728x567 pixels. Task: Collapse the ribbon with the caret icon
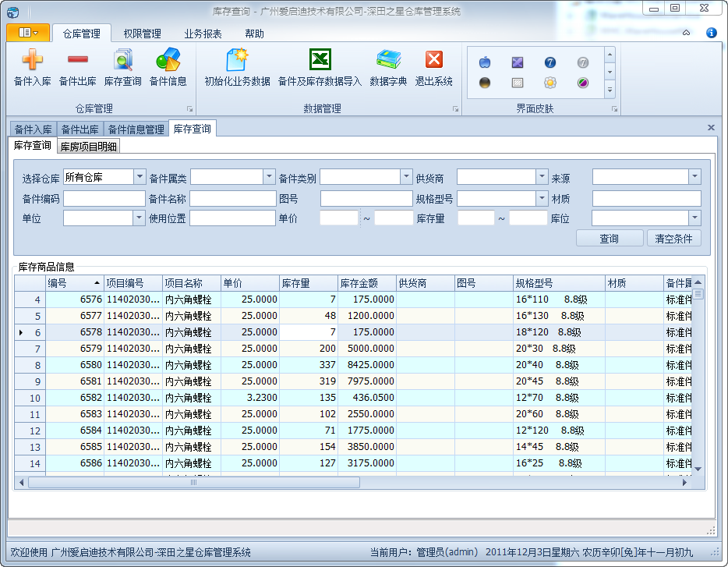[686, 33]
